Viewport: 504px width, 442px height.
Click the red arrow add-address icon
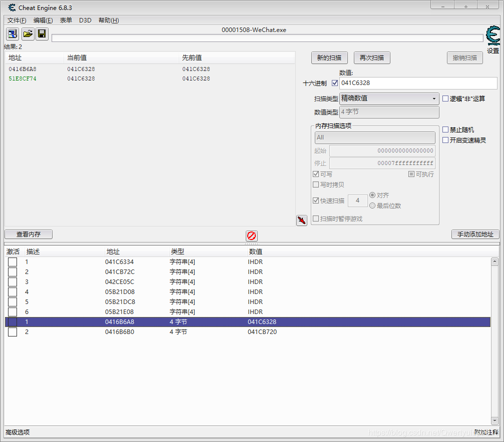coord(301,220)
